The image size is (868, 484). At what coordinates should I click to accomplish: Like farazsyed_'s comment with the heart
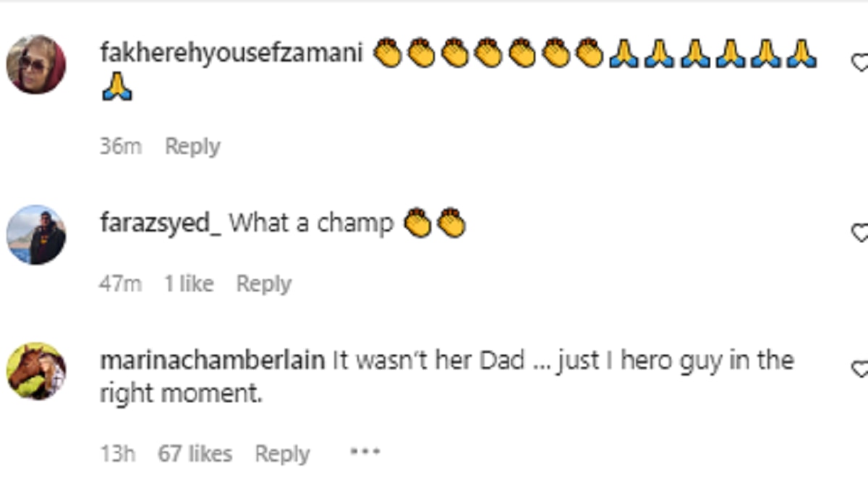tap(861, 233)
